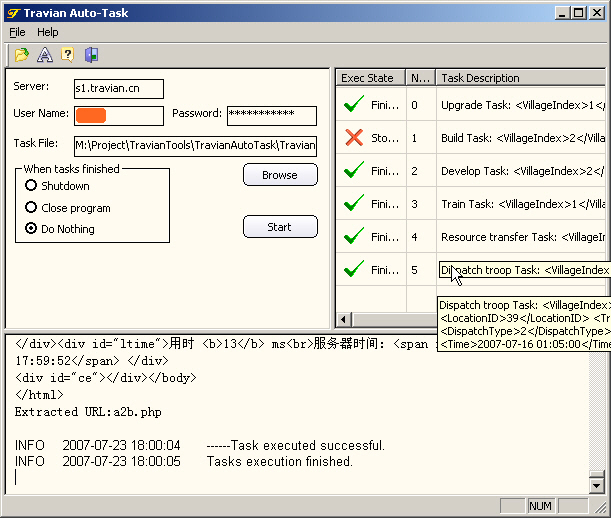The image size is (611, 518).
Task: Click red X stopped icon for task 1
Action: click(354, 138)
